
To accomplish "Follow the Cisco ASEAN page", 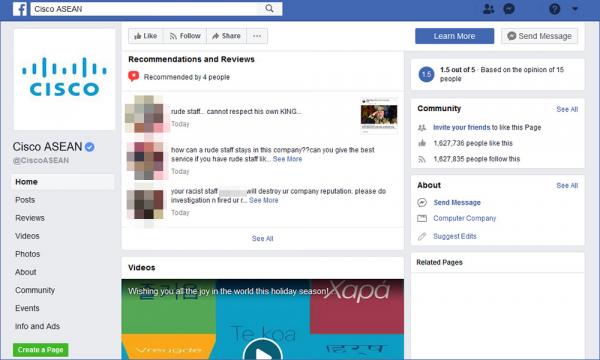I will (x=185, y=36).
